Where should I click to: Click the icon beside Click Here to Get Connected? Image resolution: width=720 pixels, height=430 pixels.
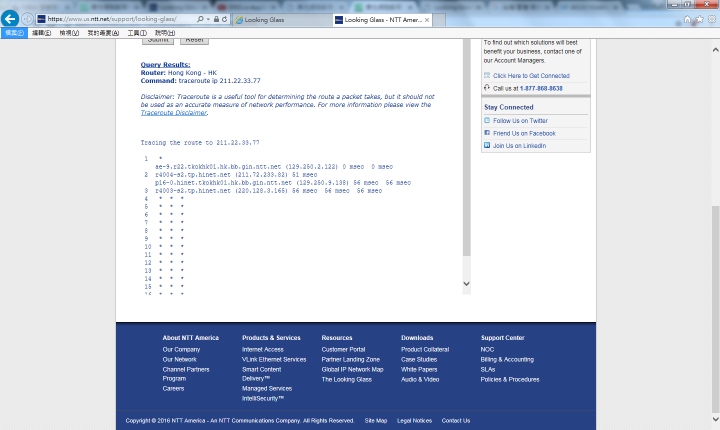tap(487, 75)
